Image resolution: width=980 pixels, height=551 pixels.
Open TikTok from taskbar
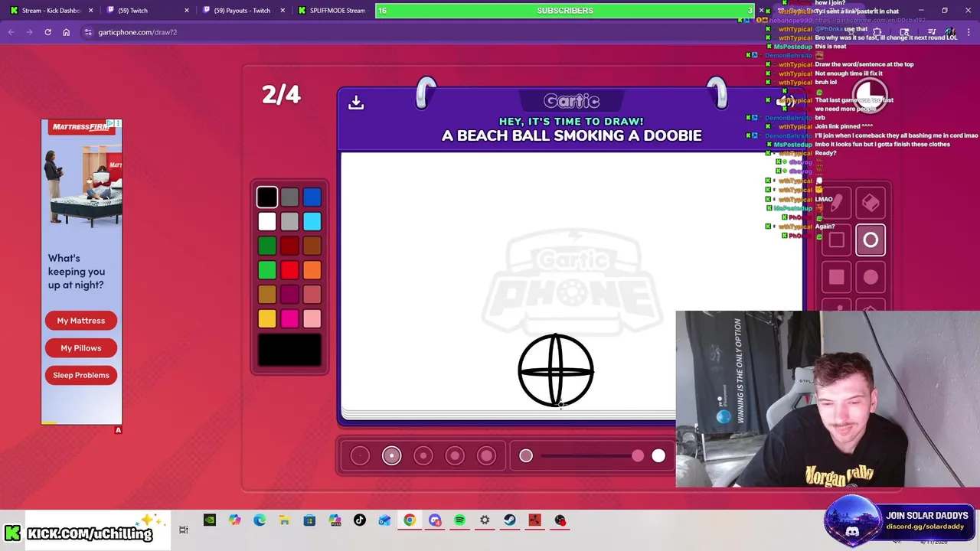359,520
